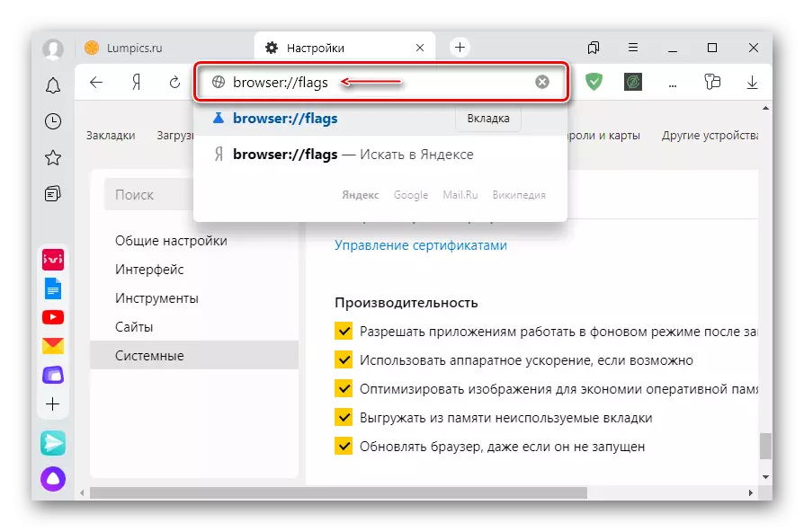Image resolution: width=804 pixels, height=532 pixels.
Task: Open Интерфейс settings section
Action: tap(149, 270)
